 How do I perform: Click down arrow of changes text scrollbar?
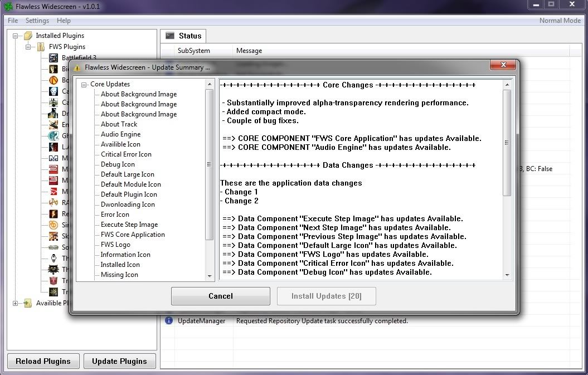click(507, 275)
